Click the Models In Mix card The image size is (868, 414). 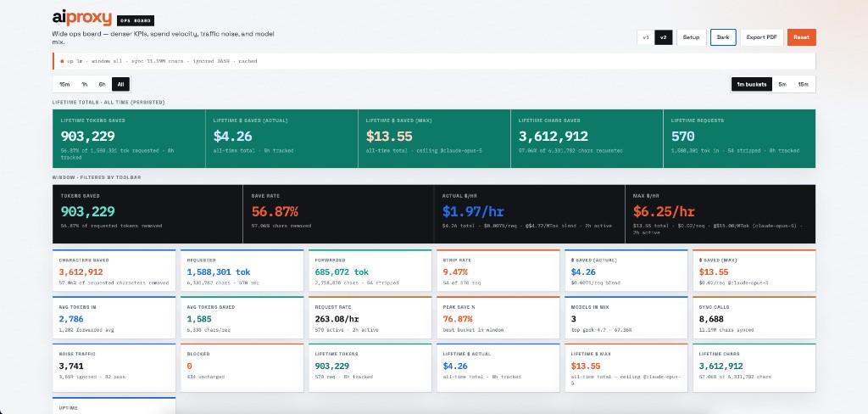tap(626, 317)
